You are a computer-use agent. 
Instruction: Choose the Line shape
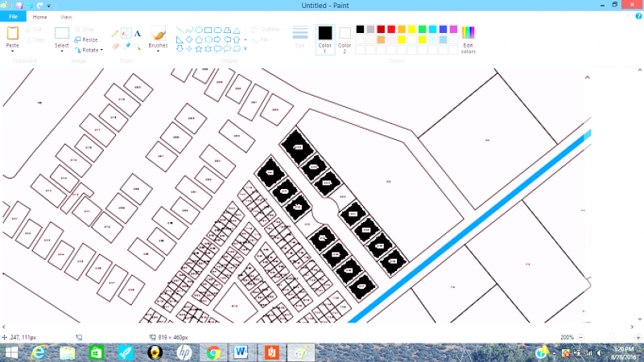pos(180,30)
